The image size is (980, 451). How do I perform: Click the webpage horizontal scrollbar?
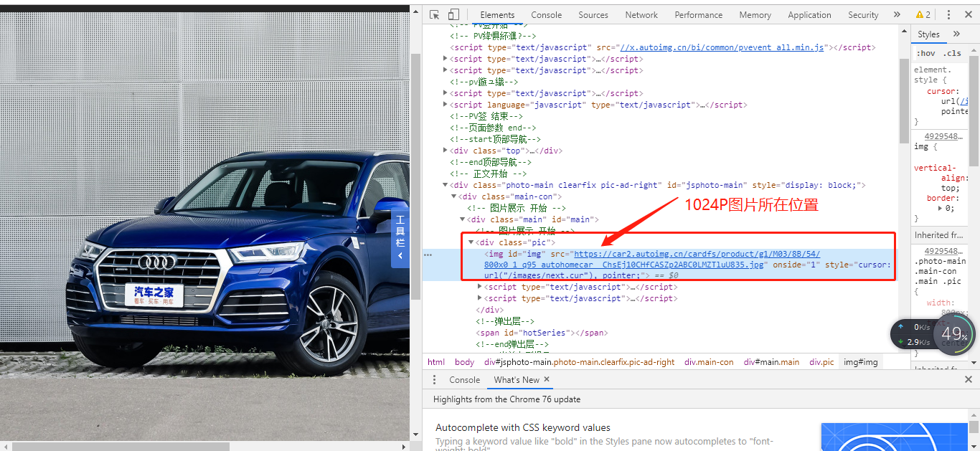(121, 446)
